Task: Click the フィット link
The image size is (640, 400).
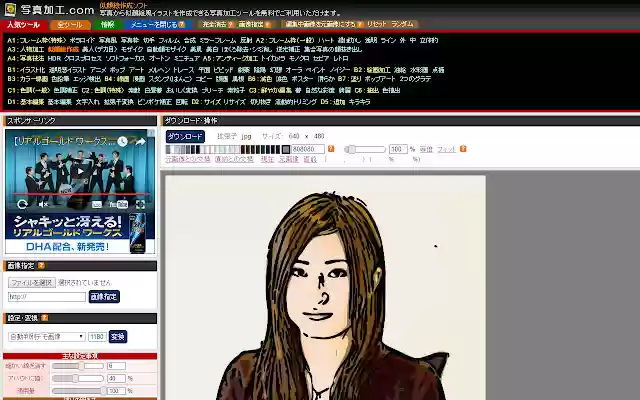Action: click(x=447, y=149)
